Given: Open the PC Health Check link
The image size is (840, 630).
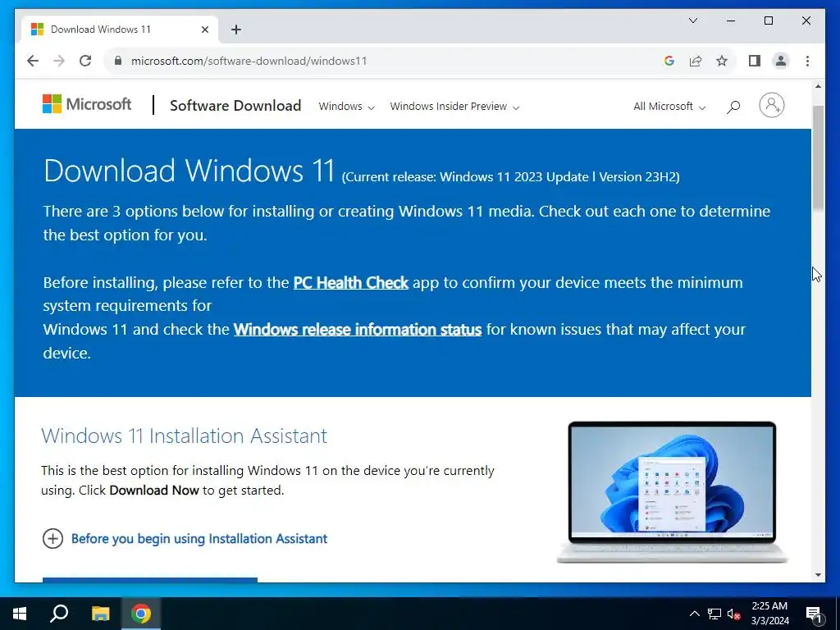Looking at the screenshot, I should (x=351, y=282).
